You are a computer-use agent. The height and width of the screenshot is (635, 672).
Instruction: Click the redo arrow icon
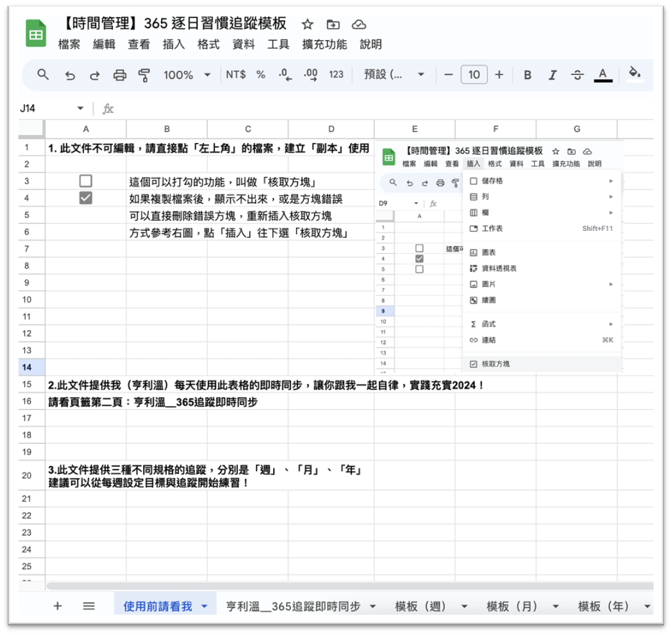pyautogui.click(x=94, y=75)
